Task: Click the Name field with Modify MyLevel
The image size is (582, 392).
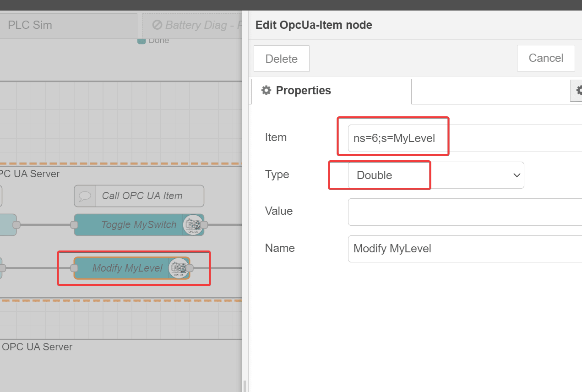Action: (x=462, y=249)
